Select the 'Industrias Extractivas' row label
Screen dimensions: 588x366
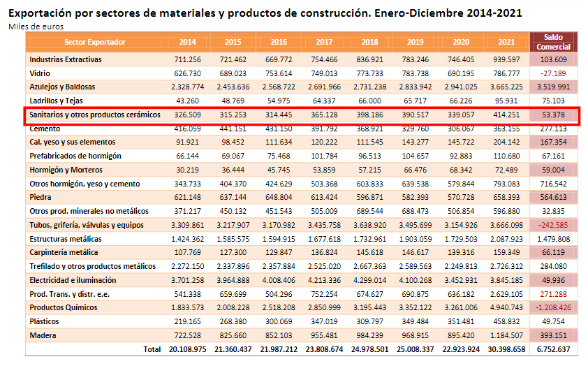coord(66,59)
